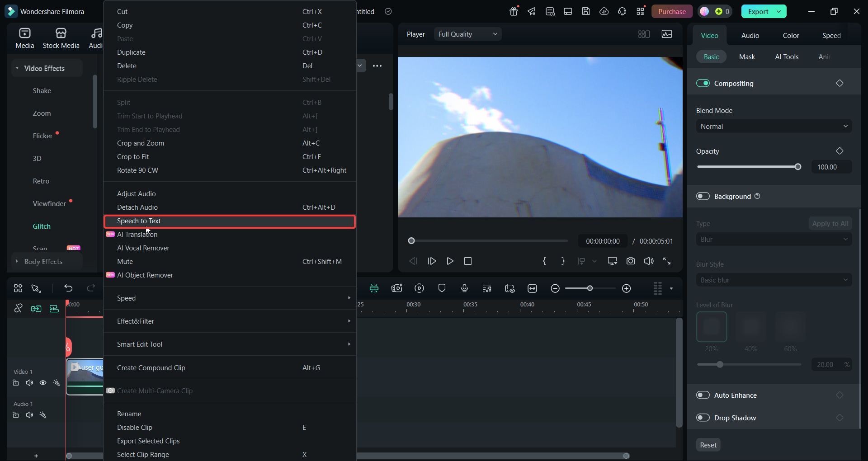Open the Stock Media library
The height and width of the screenshot is (461, 868).
[61, 38]
